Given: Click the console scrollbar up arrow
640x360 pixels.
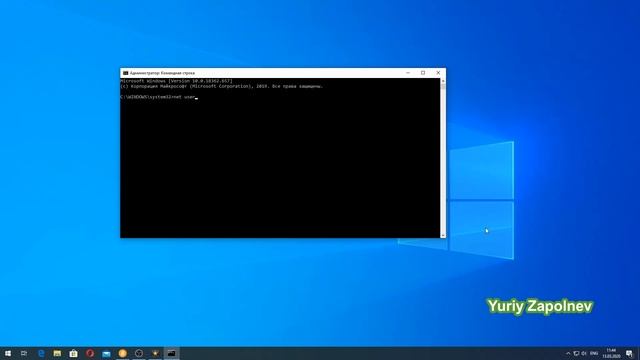Looking at the screenshot, I should tap(443, 81).
